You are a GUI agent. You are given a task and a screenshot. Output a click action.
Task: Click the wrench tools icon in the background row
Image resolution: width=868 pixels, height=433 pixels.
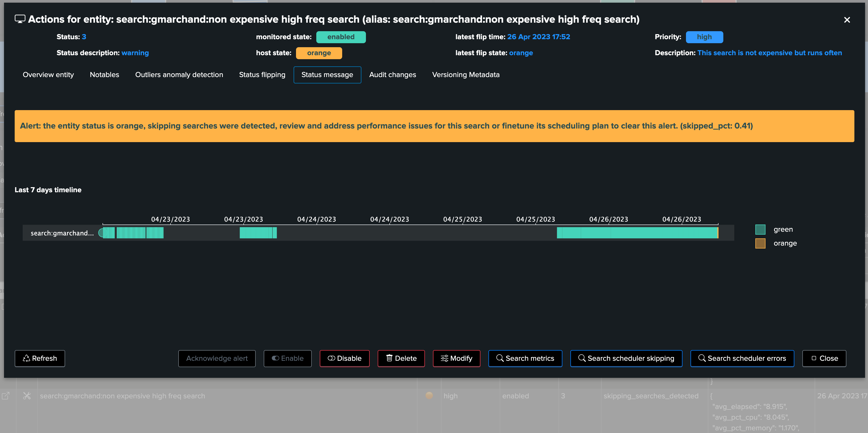(x=27, y=396)
